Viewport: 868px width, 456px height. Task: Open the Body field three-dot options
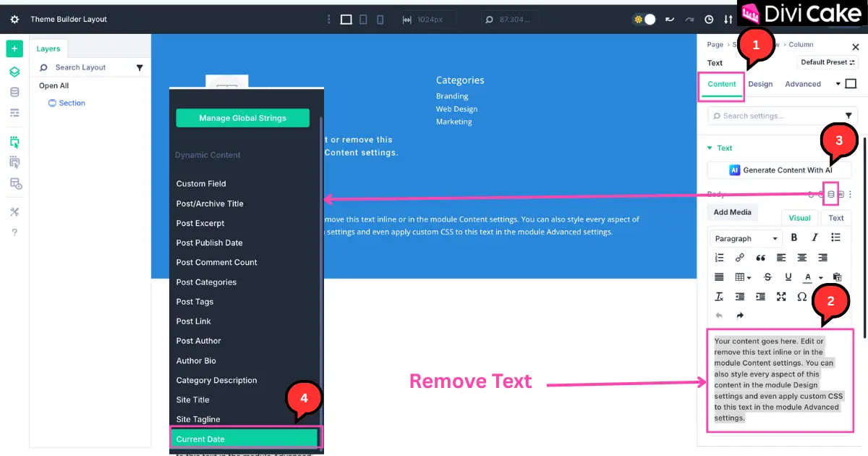tap(851, 194)
